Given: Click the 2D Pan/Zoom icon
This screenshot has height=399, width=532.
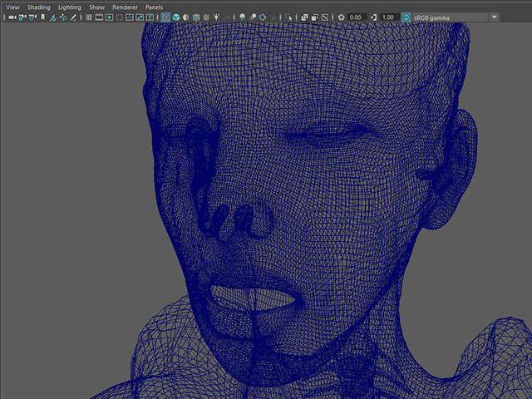Looking at the screenshot, I should pos(63,17).
